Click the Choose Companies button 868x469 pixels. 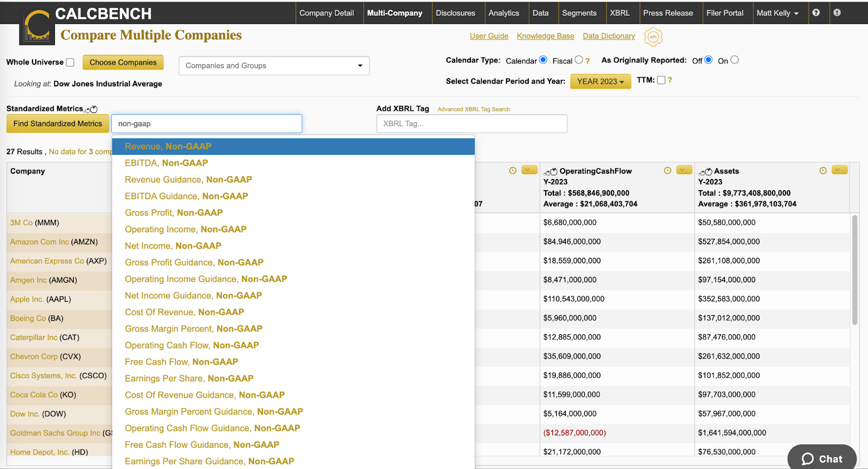(x=123, y=62)
